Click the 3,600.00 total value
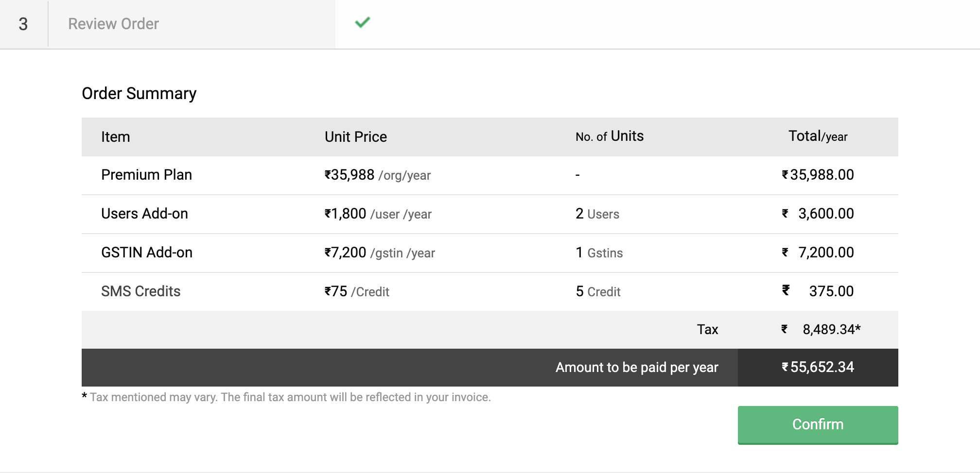Screen dimensions: 980x473 826,214
